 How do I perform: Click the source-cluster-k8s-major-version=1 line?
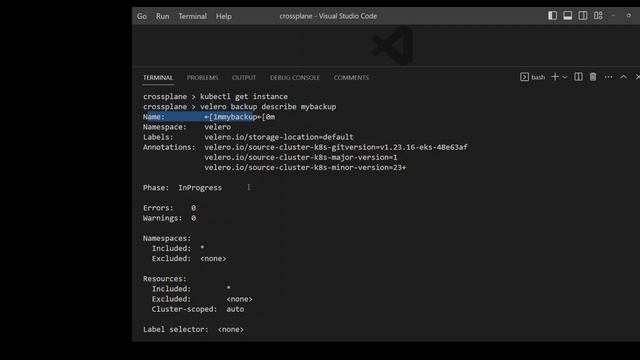tap(301, 157)
